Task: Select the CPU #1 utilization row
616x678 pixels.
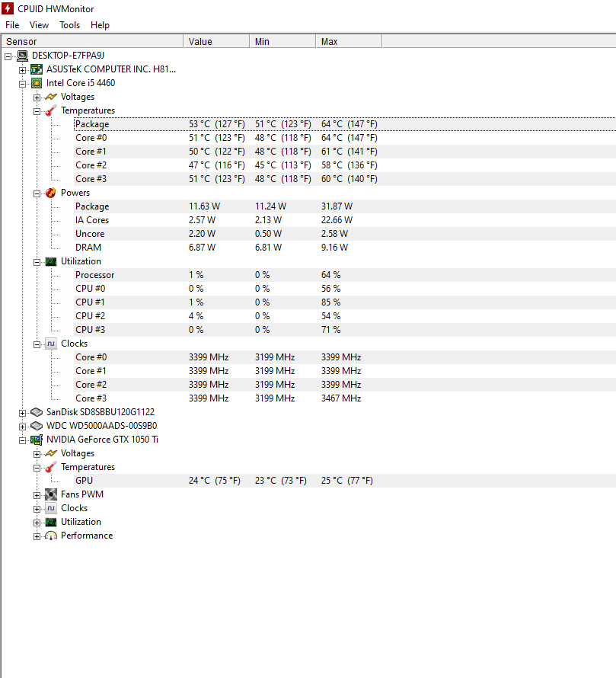Action: click(344, 302)
